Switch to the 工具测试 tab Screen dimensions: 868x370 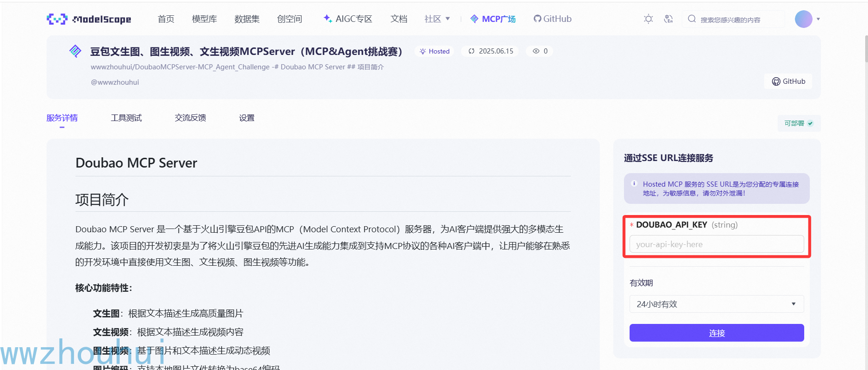click(126, 118)
